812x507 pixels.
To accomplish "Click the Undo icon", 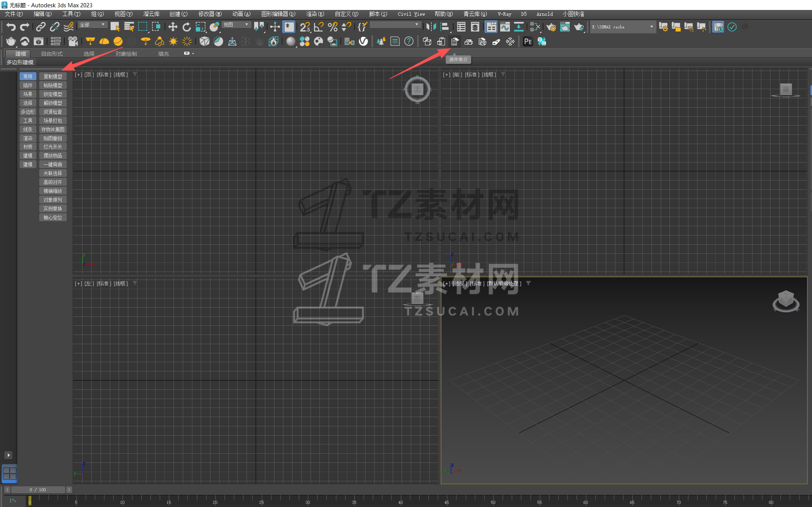I will click(x=10, y=27).
